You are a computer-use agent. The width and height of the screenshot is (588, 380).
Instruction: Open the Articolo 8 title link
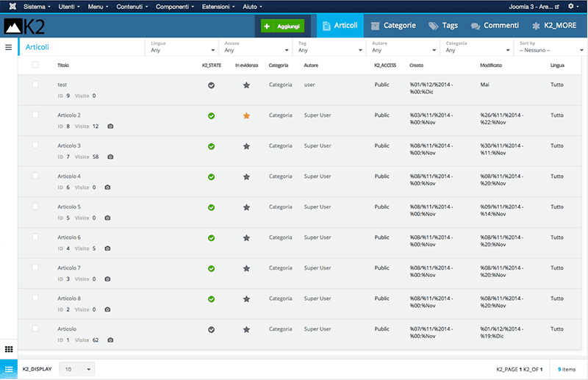69,298
